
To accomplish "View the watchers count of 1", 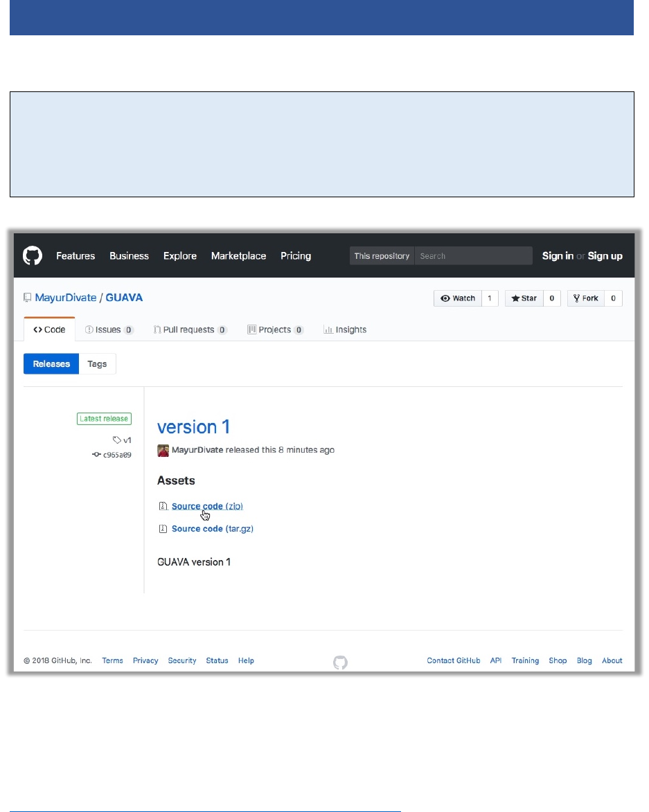I will pos(490,298).
